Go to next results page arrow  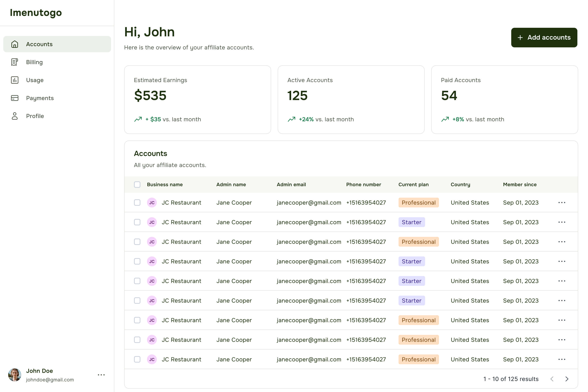(567, 379)
